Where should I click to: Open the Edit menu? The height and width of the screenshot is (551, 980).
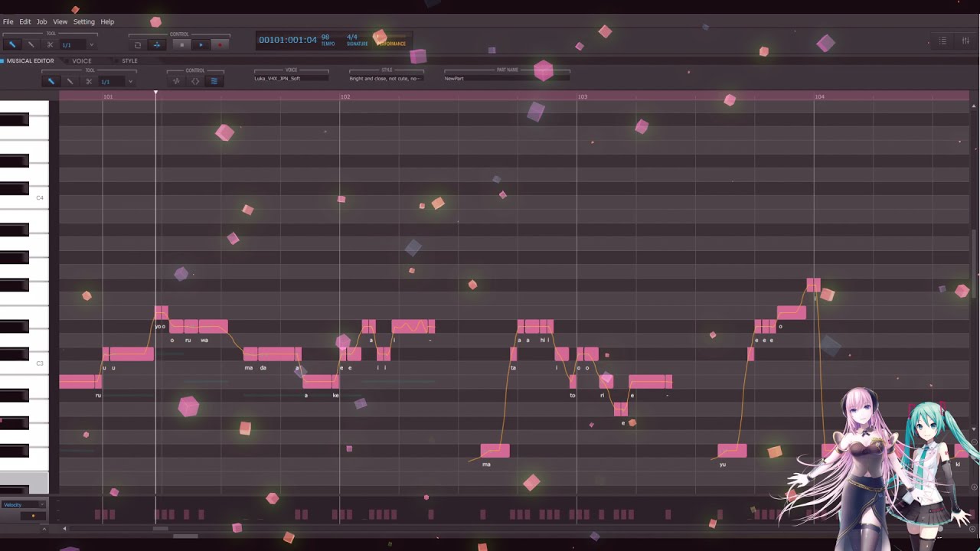pyautogui.click(x=25, y=21)
